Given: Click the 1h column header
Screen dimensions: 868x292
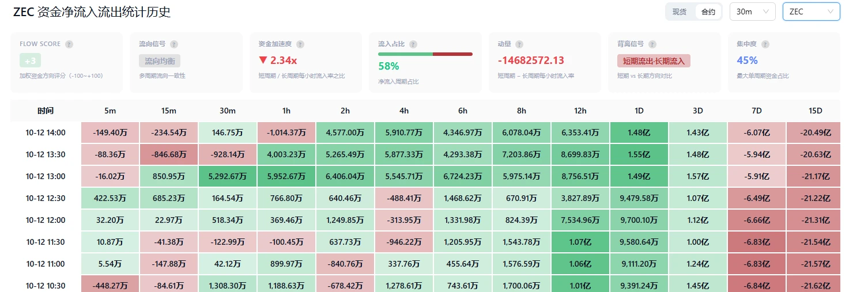Looking at the screenshot, I should [x=286, y=111].
